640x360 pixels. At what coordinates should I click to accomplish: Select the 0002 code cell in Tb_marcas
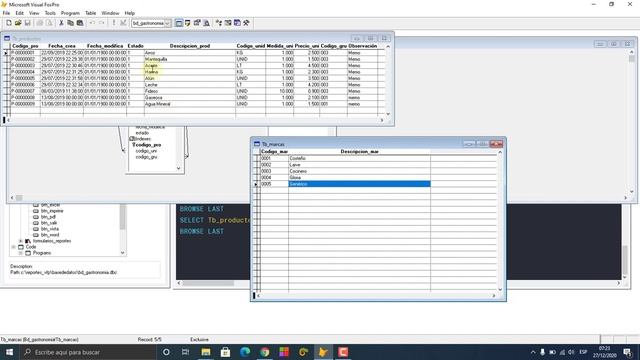(274, 165)
